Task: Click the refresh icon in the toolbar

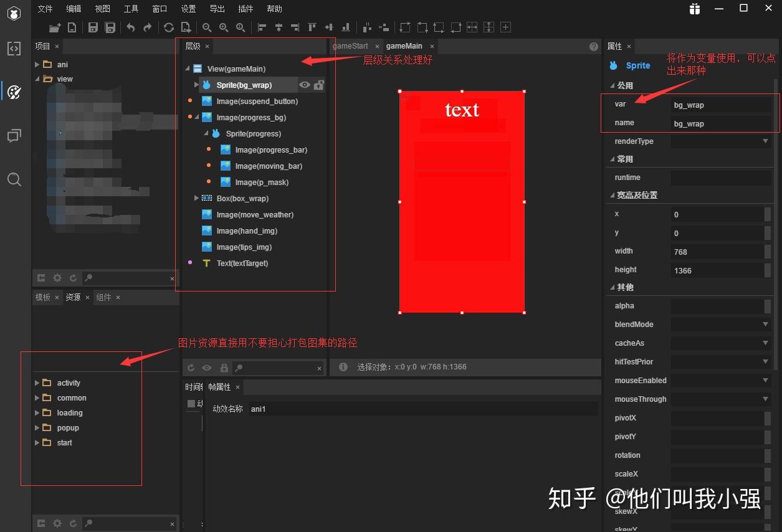Action: click(x=168, y=27)
